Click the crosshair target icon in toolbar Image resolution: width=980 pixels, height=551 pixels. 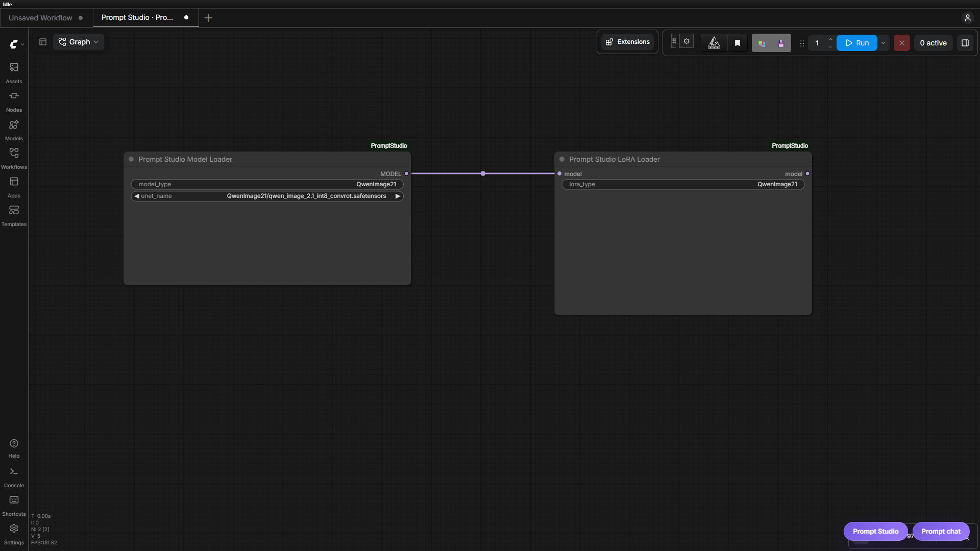coord(687,41)
